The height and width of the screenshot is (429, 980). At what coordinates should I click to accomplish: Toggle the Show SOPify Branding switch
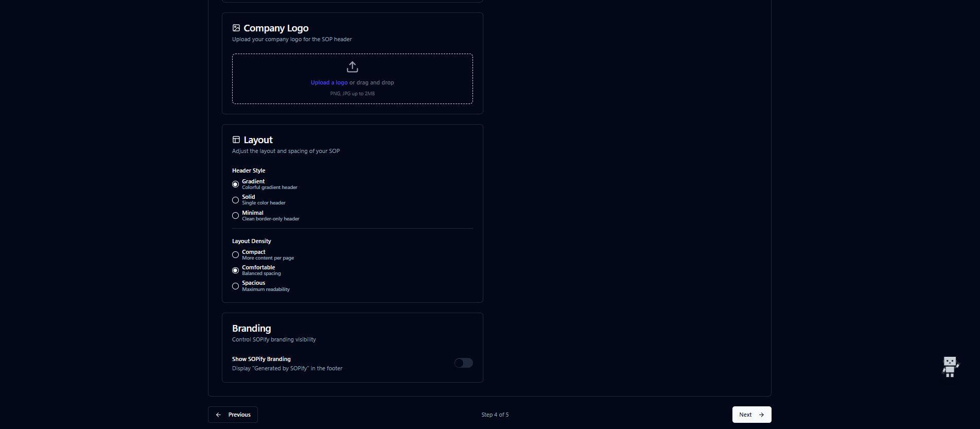[x=463, y=363]
